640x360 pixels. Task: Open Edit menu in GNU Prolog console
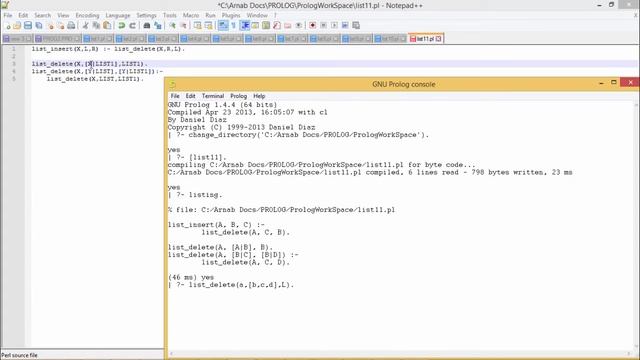[x=191, y=96]
